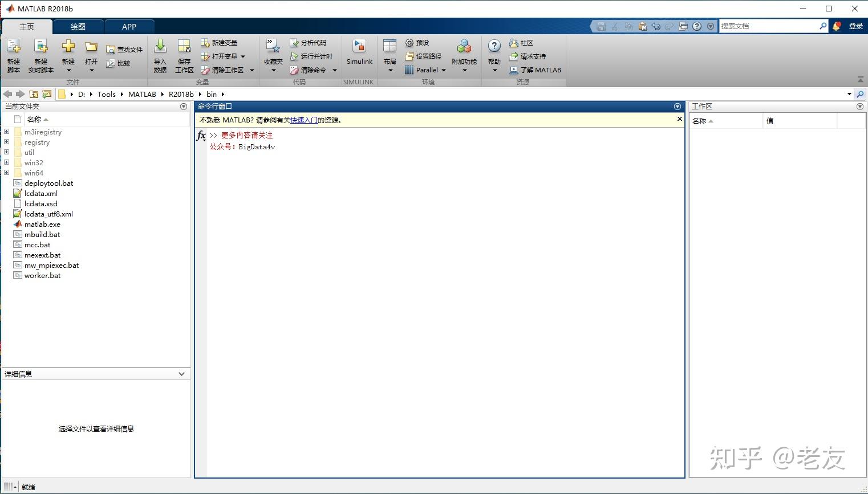The image size is (868, 494).
Task: Switch to the APP tab
Action: tap(129, 26)
